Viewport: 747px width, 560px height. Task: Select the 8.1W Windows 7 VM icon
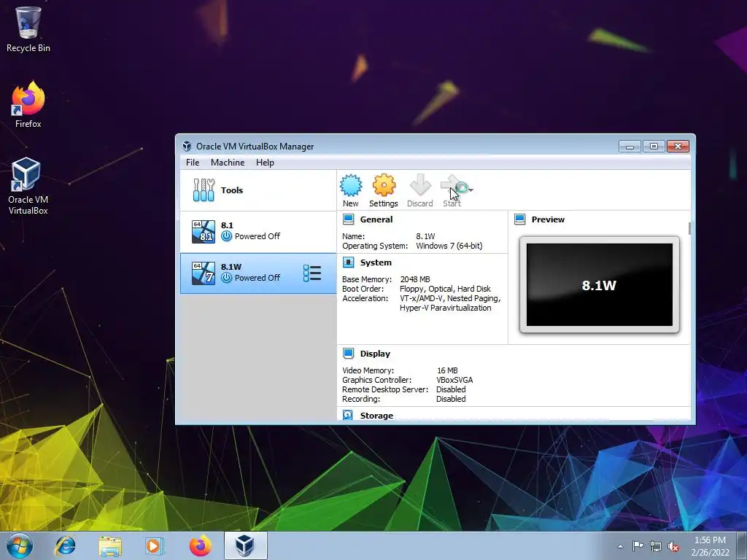204,273
